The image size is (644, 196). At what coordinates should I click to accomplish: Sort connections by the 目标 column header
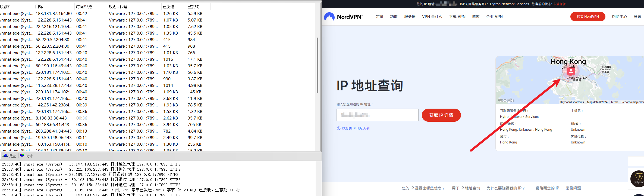[39, 7]
